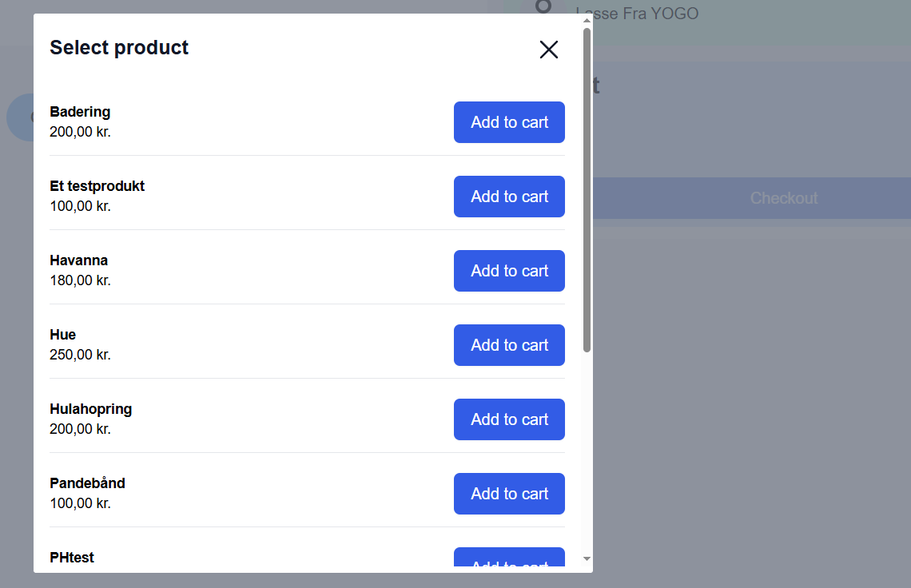This screenshot has height=588, width=911.
Task: Select the Hue product title
Action: coord(63,335)
